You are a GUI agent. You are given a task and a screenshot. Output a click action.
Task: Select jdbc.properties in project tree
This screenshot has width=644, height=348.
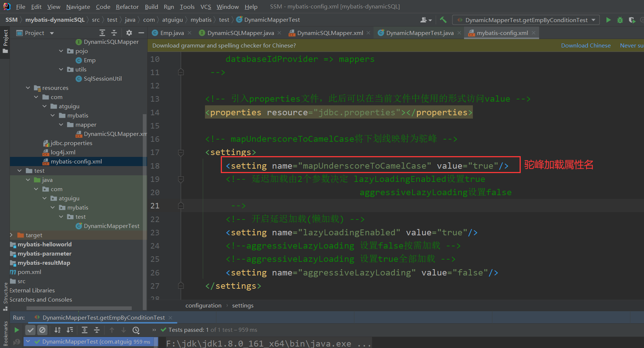(x=71, y=143)
